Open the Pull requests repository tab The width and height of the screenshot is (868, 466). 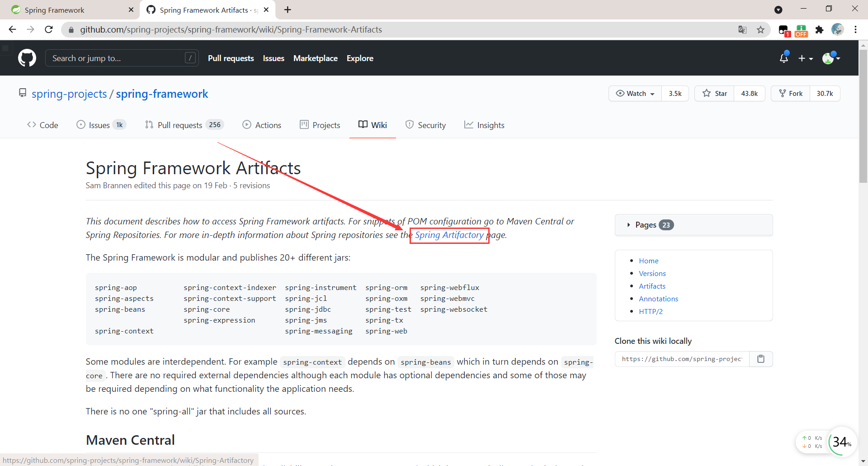(x=184, y=125)
